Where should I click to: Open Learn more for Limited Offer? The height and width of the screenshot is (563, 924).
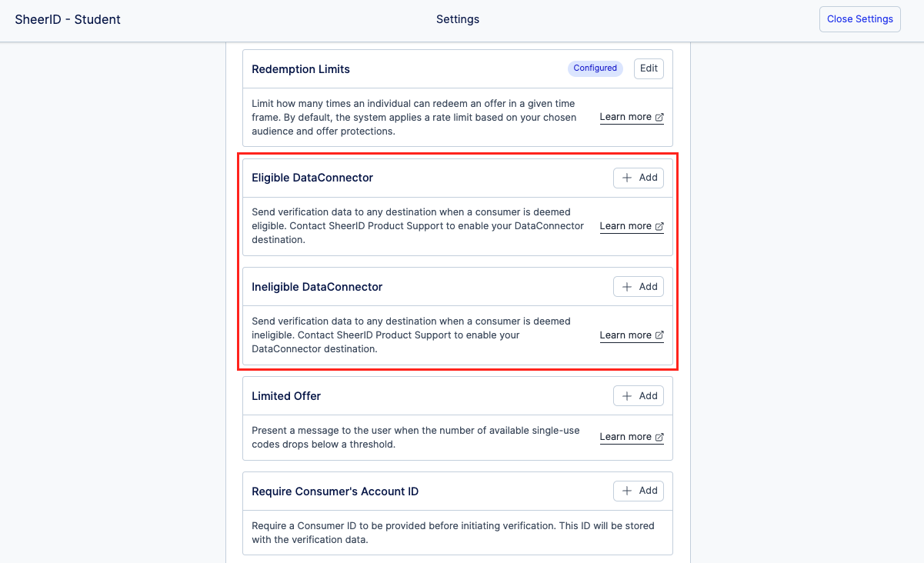pyautogui.click(x=625, y=437)
